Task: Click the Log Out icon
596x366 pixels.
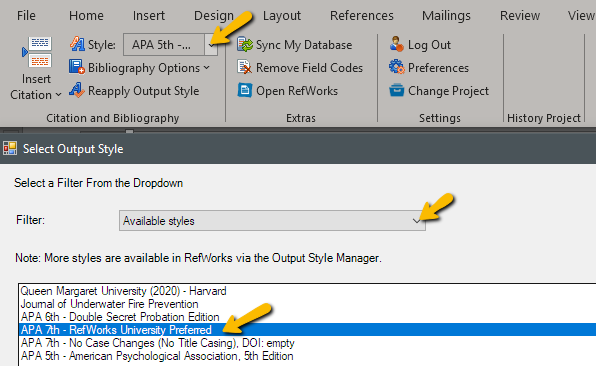Action: point(396,44)
